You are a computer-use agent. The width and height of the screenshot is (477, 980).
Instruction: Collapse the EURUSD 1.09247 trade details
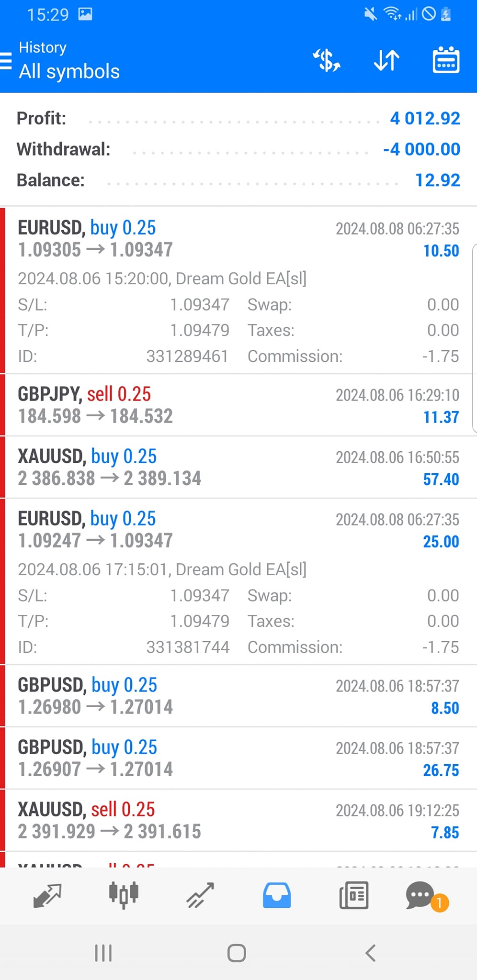click(238, 530)
